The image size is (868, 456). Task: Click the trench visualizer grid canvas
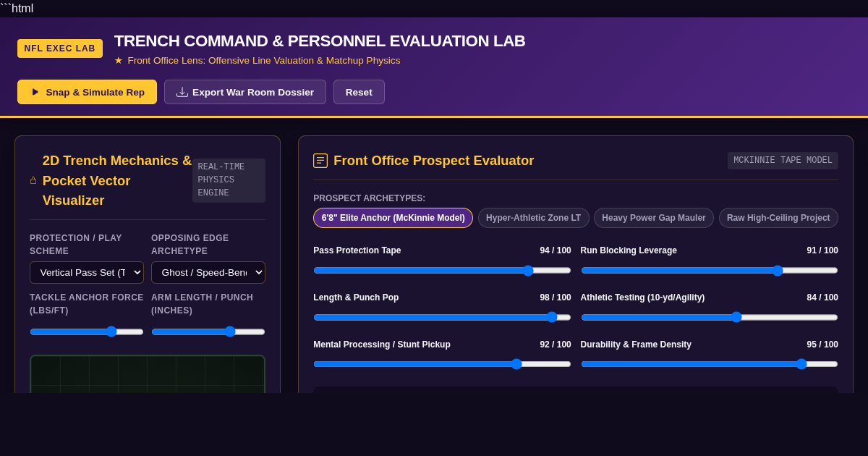148,374
